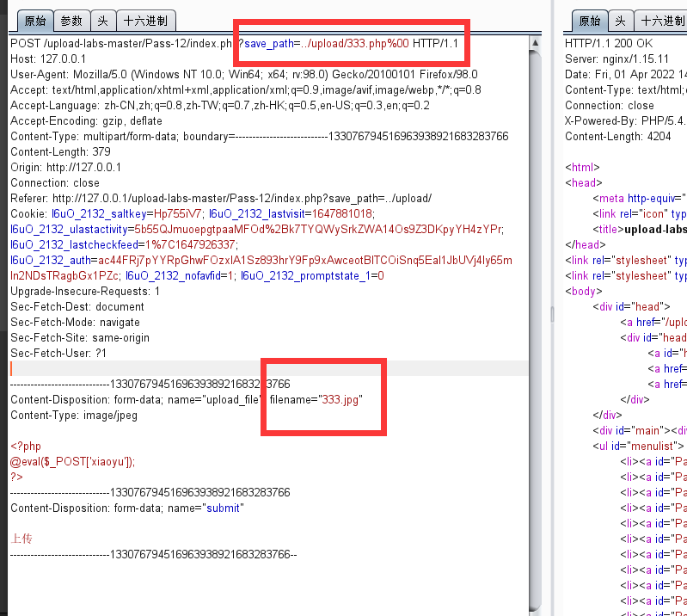
Task: Click the Connection: close request header
Action: [55, 182]
